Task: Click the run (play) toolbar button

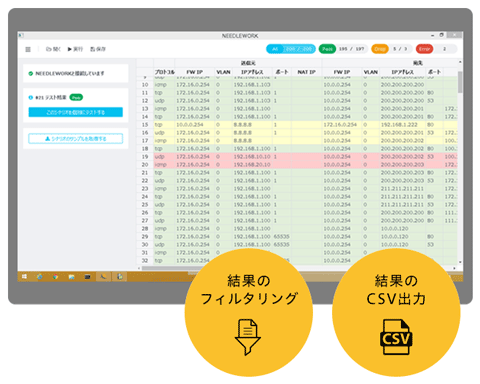Action: pos(75,49)
